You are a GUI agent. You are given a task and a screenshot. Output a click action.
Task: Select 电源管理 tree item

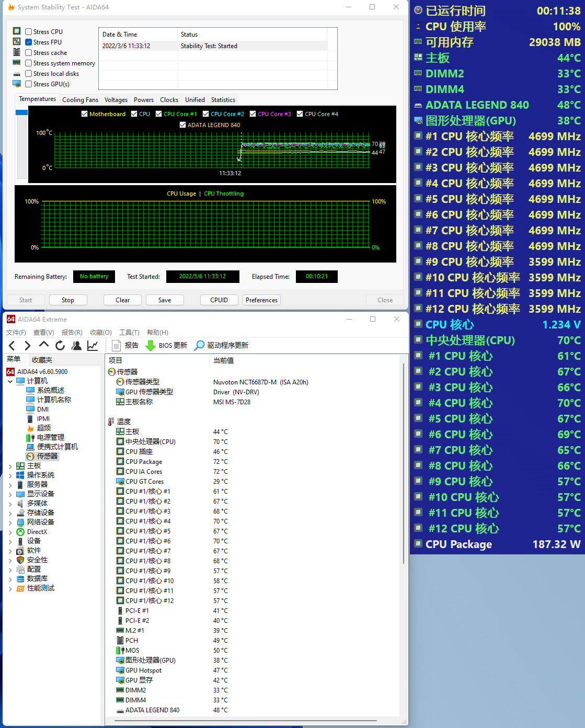pyautogui.click(x=51, y=437)
